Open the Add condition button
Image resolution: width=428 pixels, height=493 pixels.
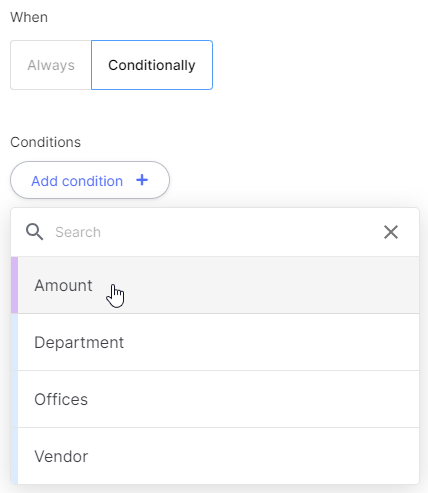pyautogui.click(x=90, y=180)
